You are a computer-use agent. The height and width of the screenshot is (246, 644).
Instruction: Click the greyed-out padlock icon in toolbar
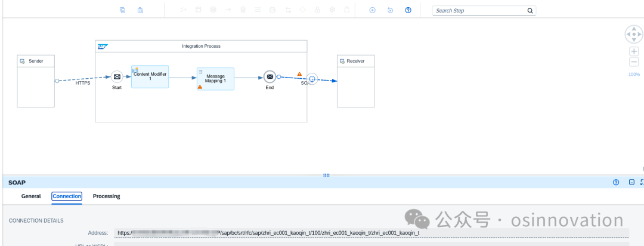[317, 10]
